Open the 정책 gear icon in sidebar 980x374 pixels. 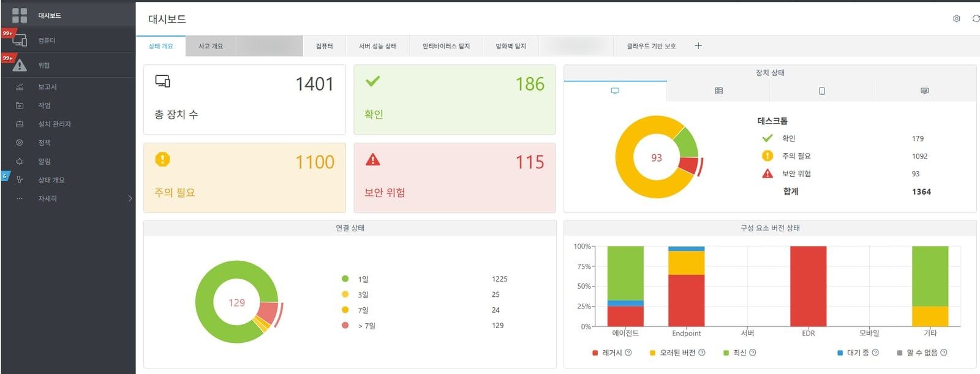[x=20, y=143]
